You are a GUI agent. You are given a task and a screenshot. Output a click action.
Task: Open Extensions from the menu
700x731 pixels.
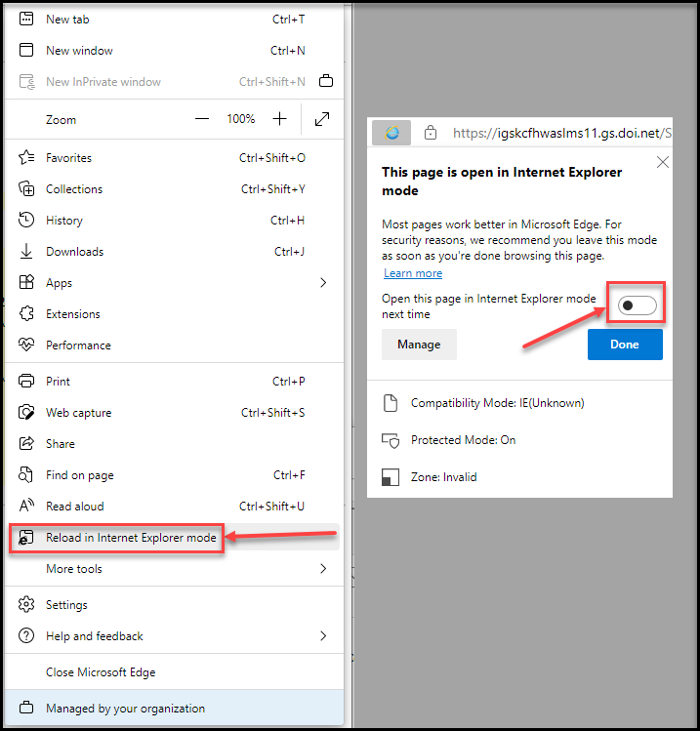(174, 313)
